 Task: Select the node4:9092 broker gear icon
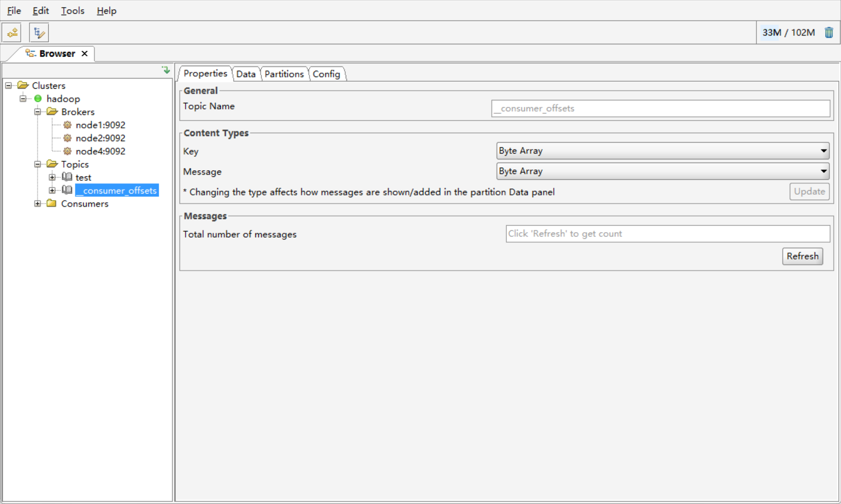click(x=67, y=151)
